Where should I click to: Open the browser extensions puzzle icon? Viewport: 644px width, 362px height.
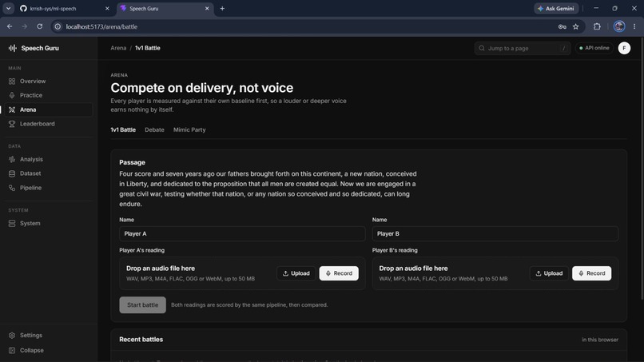click(x=597, y=26)
